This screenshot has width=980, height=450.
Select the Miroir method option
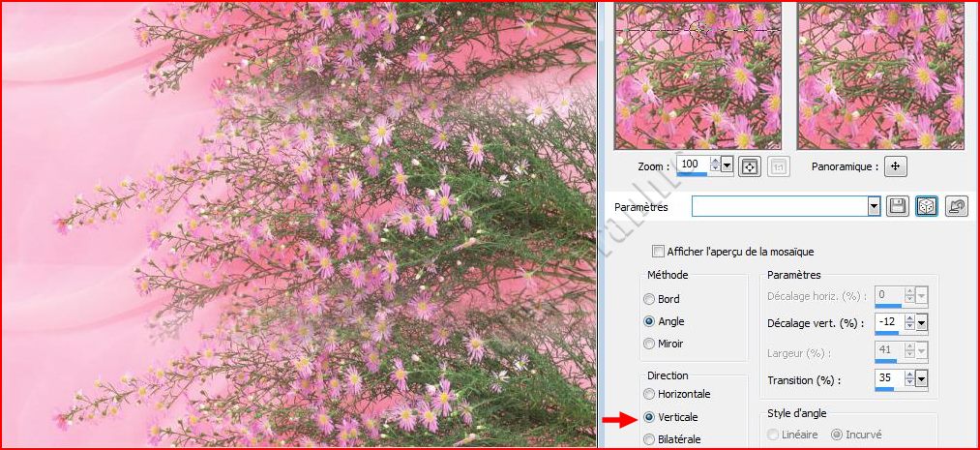(649, 344)
